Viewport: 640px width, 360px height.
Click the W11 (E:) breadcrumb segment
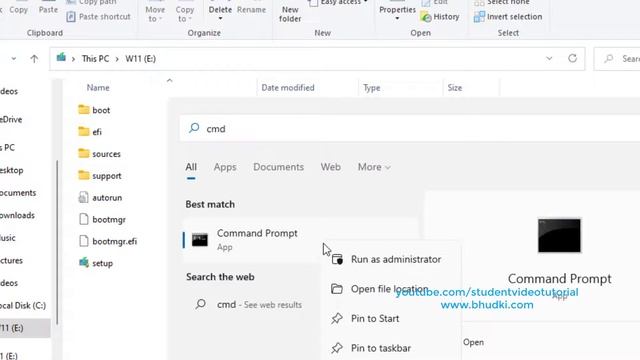140,59
